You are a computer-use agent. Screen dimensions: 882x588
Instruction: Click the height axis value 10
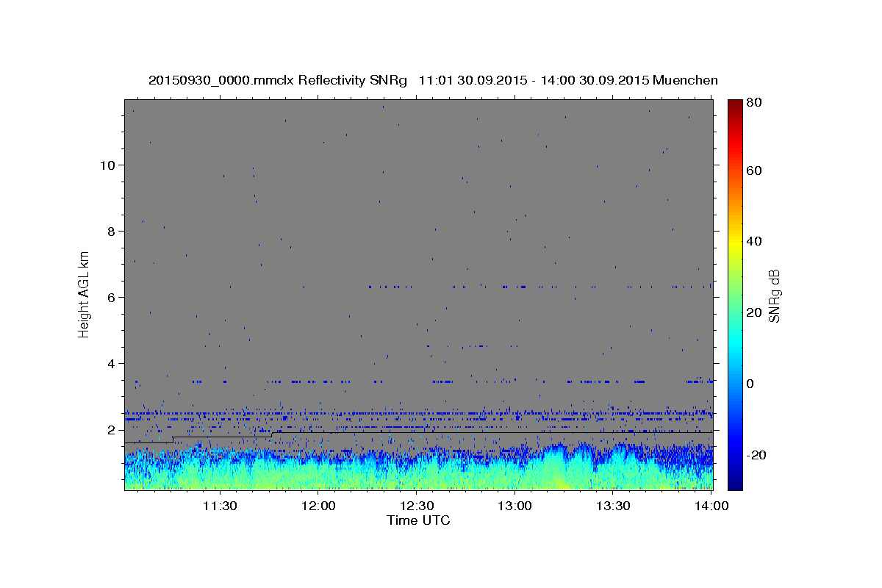pos(107,165)
